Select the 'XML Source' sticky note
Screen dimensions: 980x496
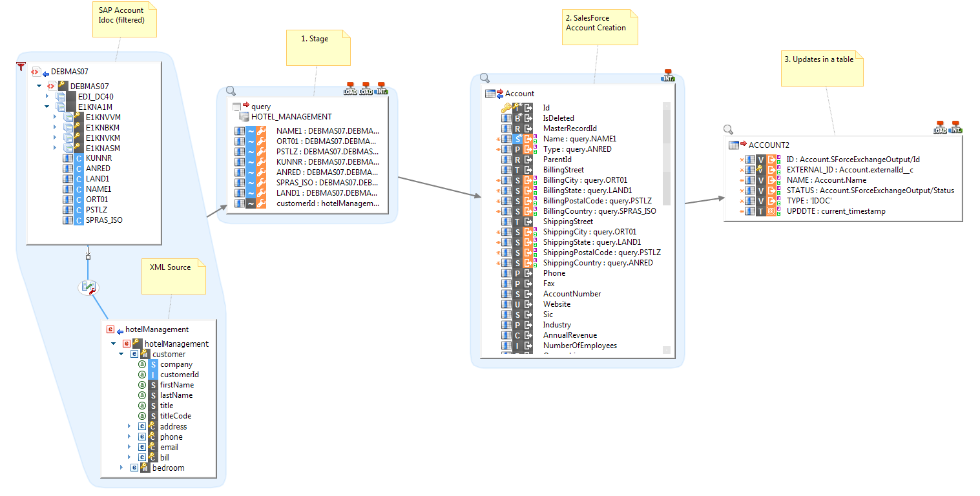(174, 276)
